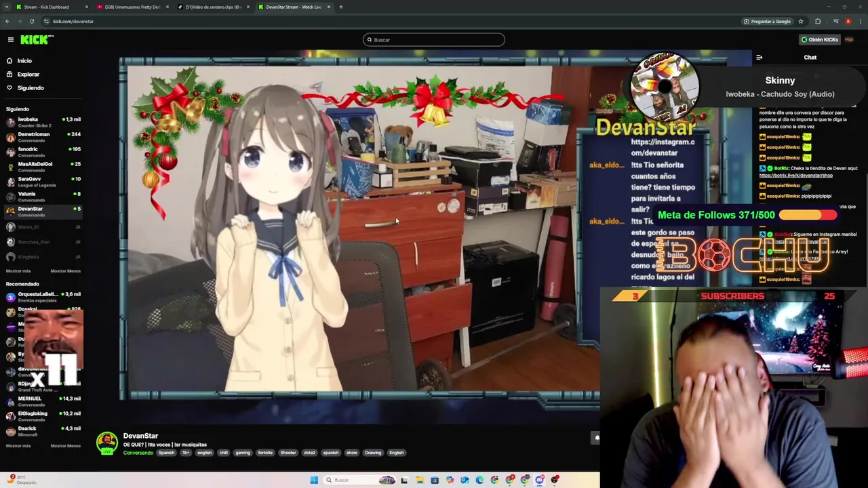The width and height of the screenshot is (868, 488).
Task: Click the Spanish tag
Action: (x=166, y=453)
